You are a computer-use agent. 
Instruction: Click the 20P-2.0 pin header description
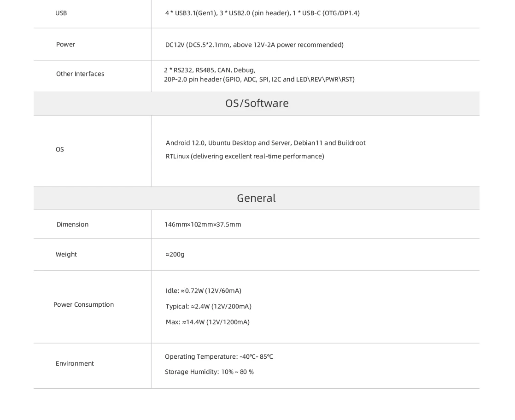259,79
